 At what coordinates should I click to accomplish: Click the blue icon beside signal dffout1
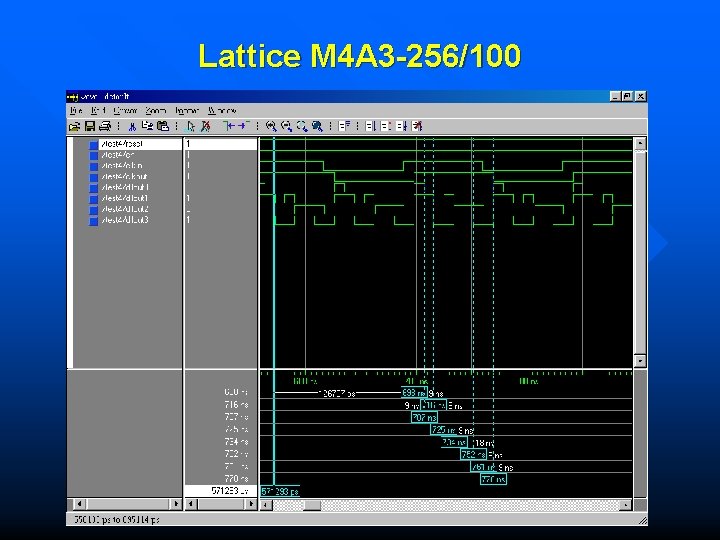coord(94,199)
